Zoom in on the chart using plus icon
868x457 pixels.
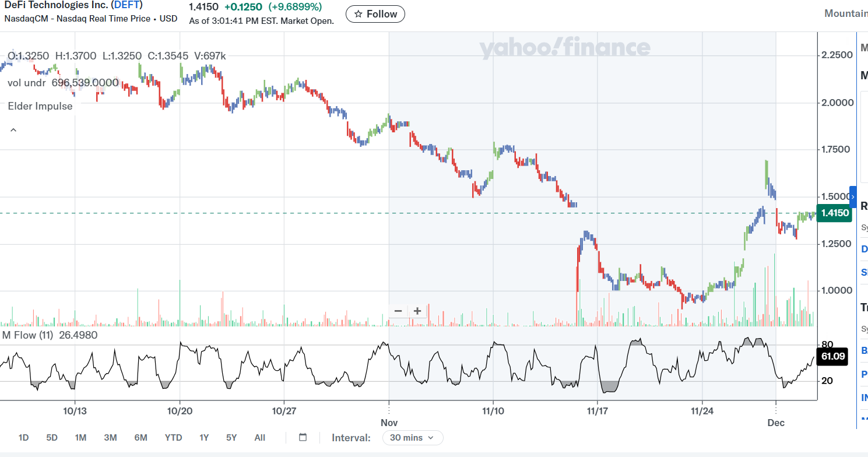point(416,311)
